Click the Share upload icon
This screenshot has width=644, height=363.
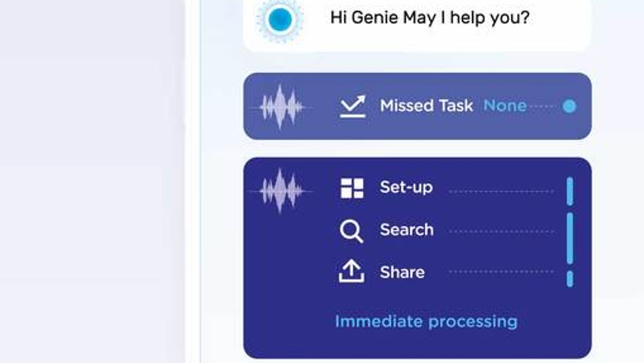pyautogui.click(x=352, y=271)
